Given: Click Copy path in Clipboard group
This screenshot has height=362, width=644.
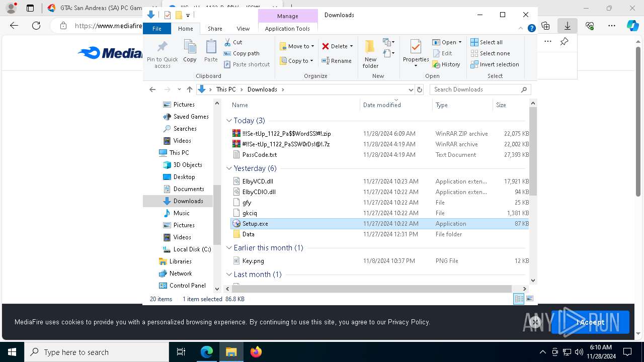Looking at the screenshot, I should click(x=242, y=53).
